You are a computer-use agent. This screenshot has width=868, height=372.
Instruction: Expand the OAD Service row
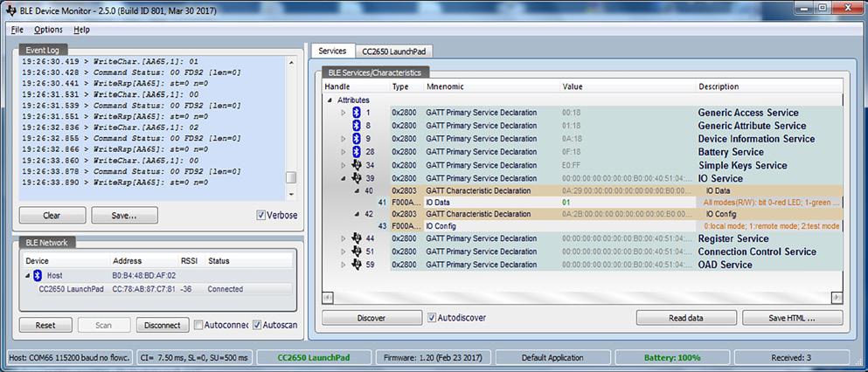point(344,265)
